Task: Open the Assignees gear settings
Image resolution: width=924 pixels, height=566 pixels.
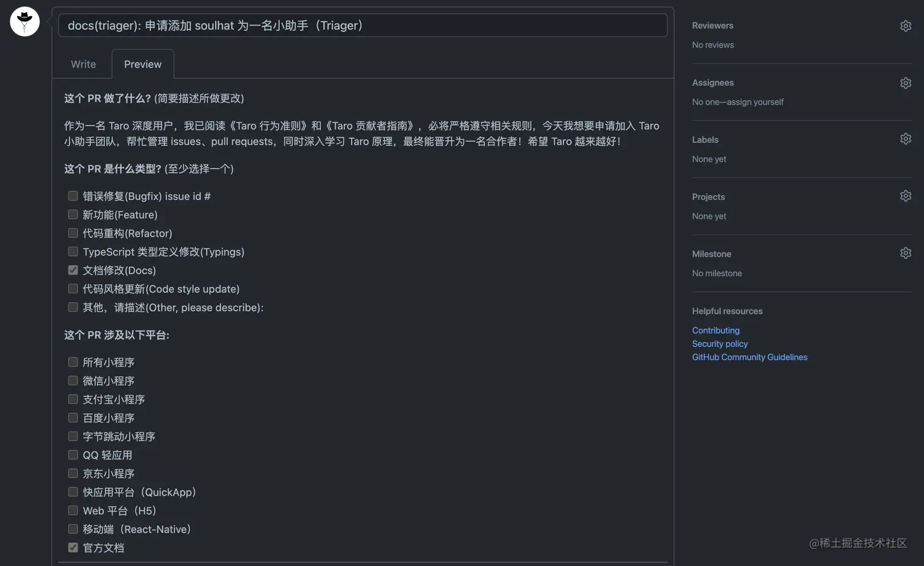Action: click(x=906, y=83)
